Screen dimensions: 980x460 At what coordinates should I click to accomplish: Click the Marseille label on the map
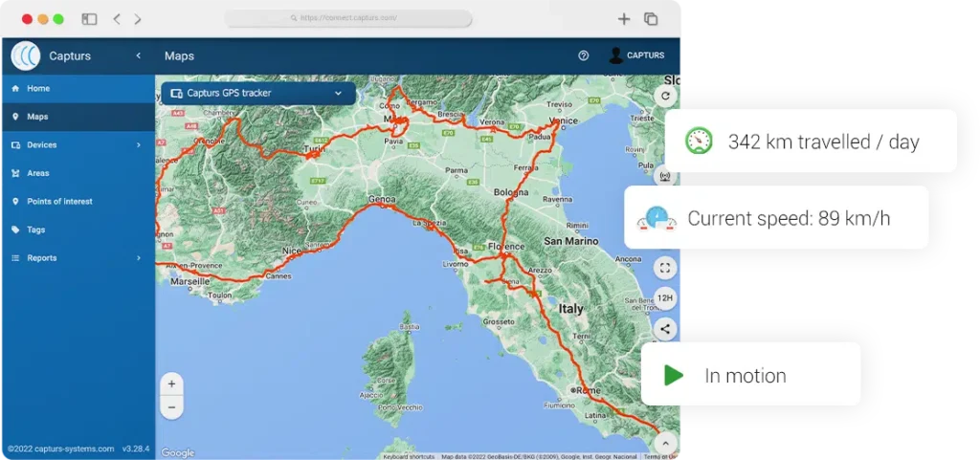(x=190, y=281)
